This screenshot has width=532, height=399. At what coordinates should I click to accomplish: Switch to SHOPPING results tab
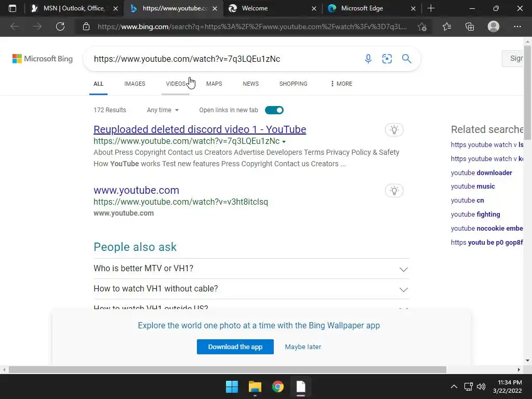293,84
